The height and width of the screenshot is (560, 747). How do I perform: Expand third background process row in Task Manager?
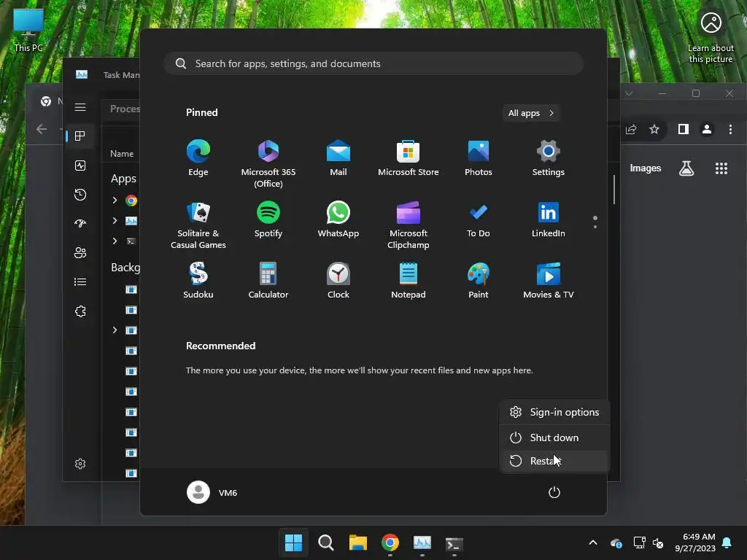coord(115,330)
